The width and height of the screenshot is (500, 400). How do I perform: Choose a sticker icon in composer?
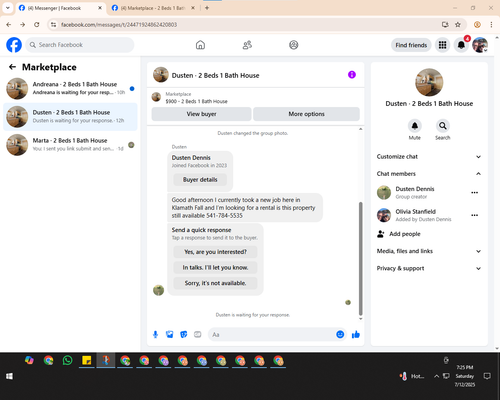pos(184,334)
